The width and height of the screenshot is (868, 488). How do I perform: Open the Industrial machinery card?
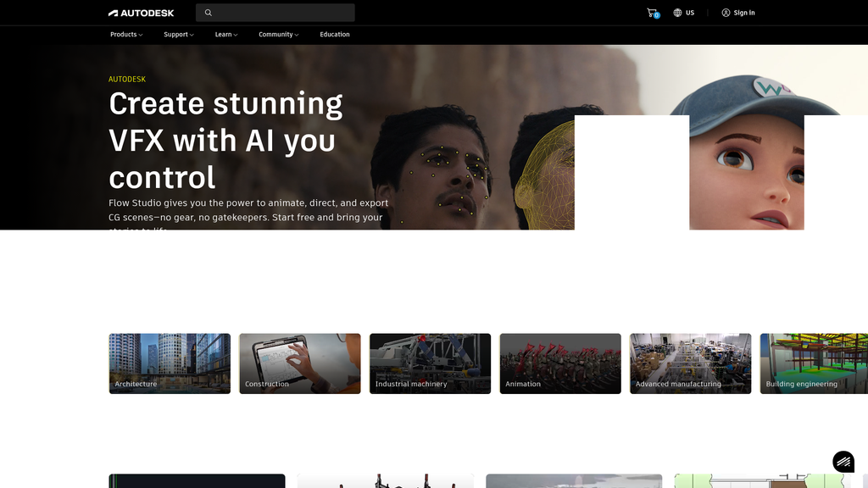coord(430,363)
